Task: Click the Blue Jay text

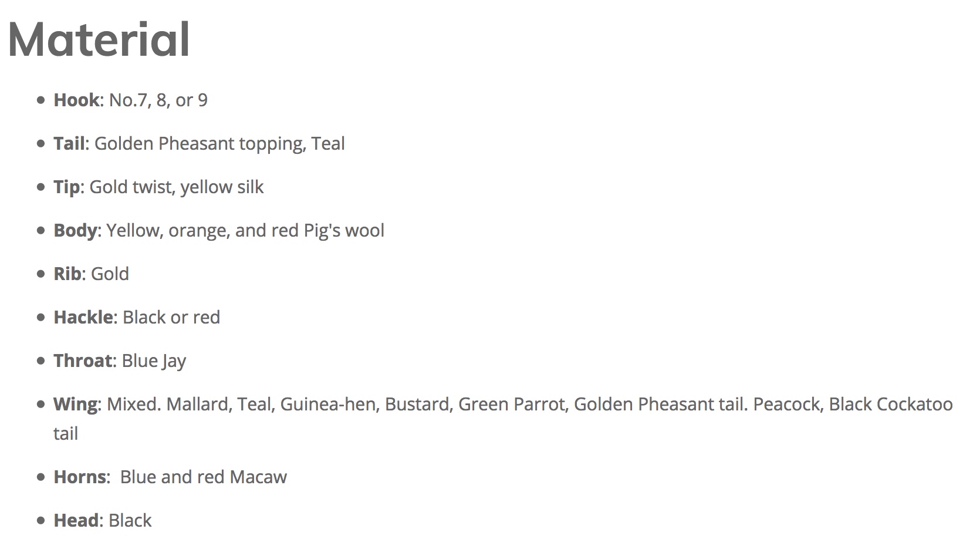Action: point(154,361)
